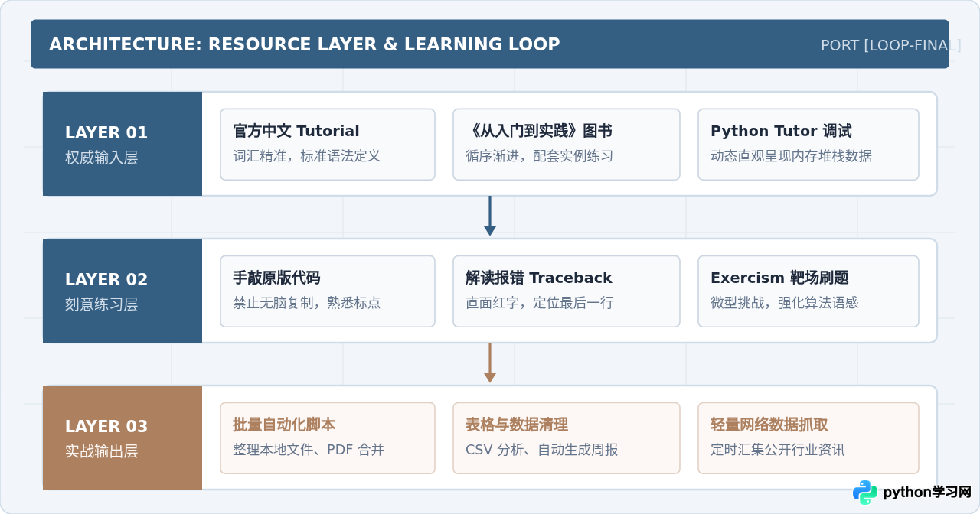
Task: Open the 表格与数据清理 card
Action: pos(567,438)
